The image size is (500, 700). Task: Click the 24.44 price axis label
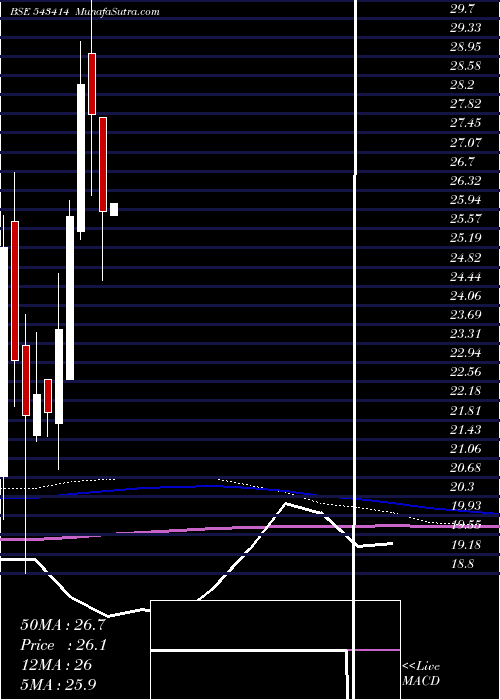466,276
